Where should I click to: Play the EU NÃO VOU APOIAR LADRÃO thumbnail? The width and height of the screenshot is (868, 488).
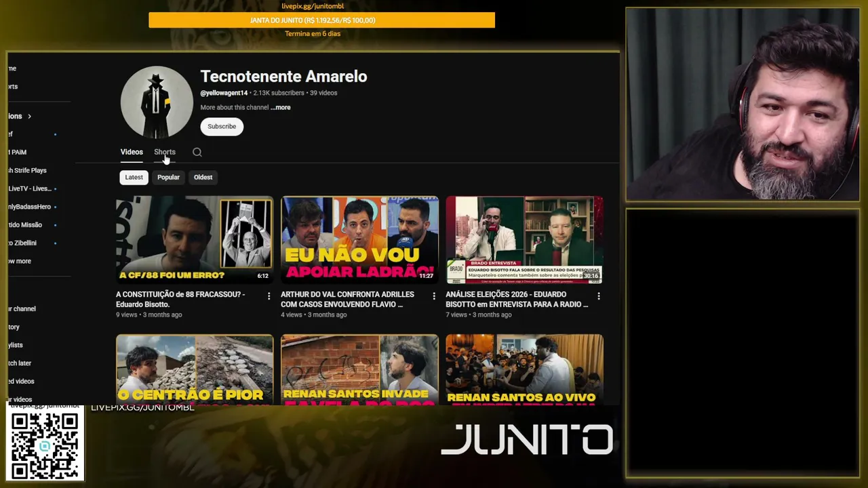point(359,240)
